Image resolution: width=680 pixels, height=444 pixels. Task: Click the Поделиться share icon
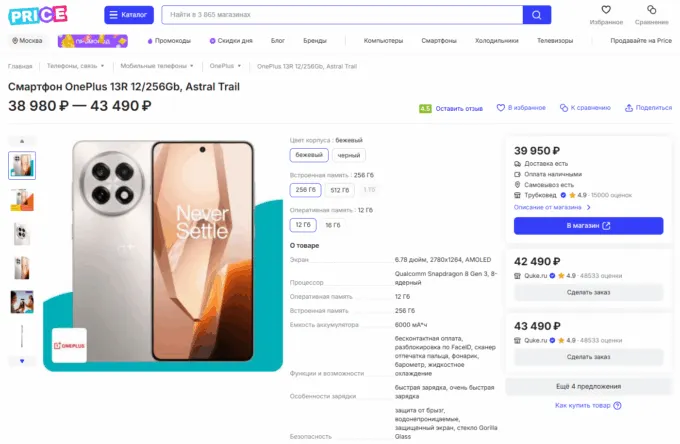(x=631, y=107)
